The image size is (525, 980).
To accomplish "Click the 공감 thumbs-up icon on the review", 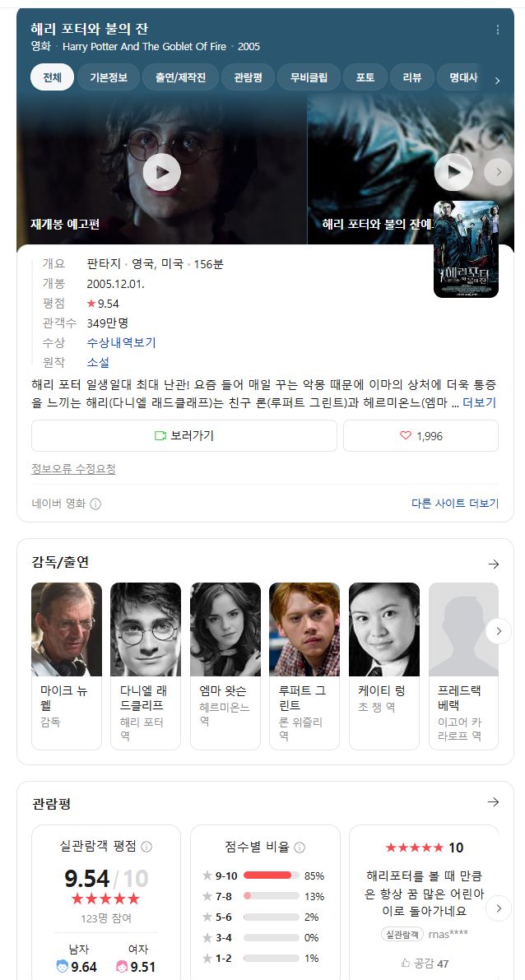I will point(406,963).
